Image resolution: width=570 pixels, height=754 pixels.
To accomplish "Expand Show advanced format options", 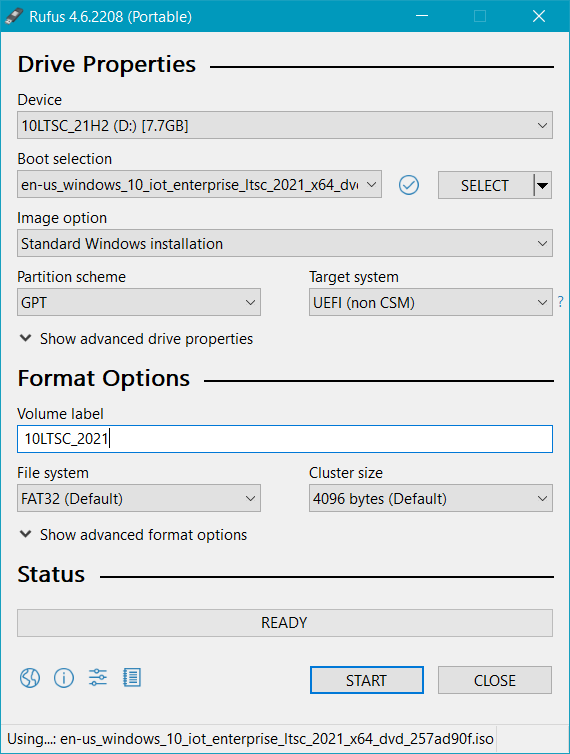I will 133,535.
